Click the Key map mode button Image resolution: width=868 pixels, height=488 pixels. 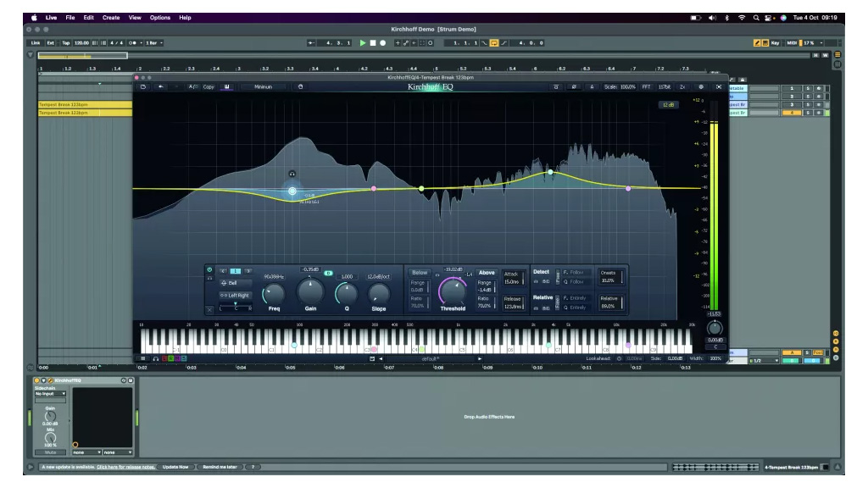[x=775, y=42]
